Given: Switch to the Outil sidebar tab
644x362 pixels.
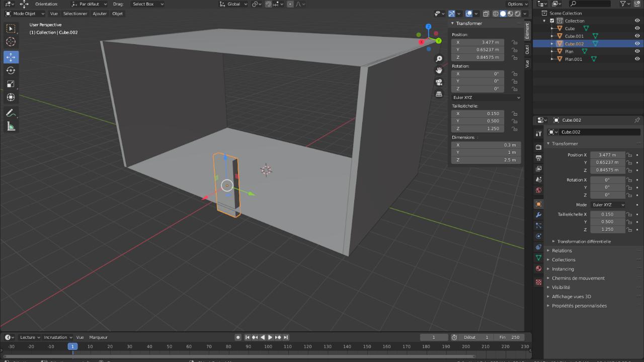Looking at the screenshot, I should [x=527, y=49].
